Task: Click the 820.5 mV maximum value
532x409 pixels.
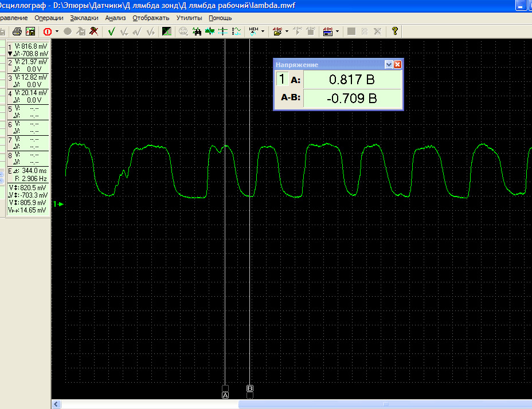Action: (33, 187)
